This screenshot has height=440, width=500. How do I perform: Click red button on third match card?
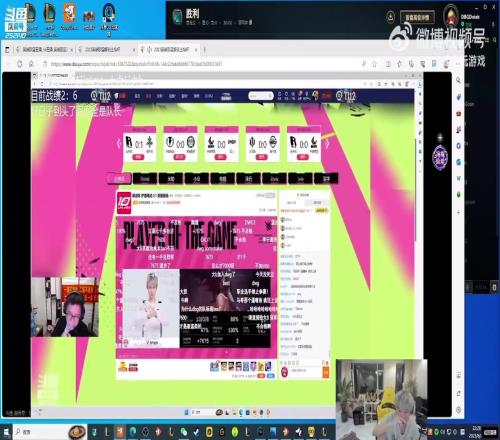point(220,157)
